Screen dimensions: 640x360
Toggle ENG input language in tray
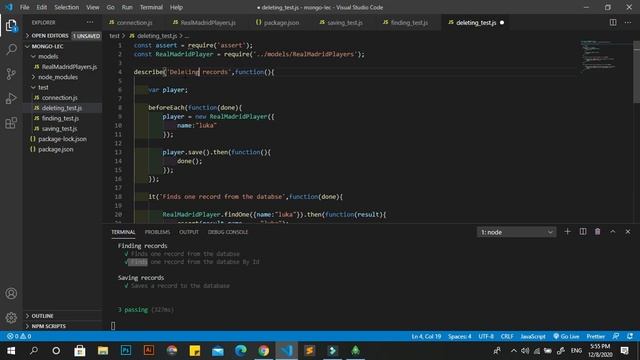[576, 351]
